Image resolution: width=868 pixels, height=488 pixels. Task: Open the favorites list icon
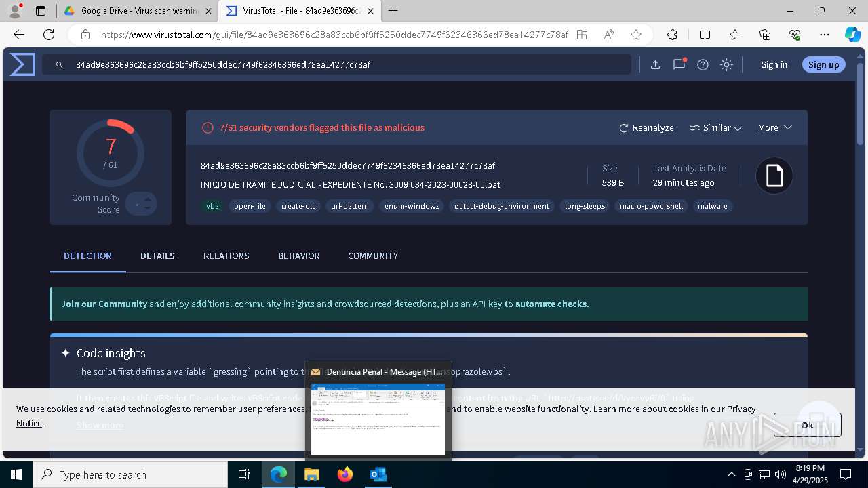coord(735,35)
